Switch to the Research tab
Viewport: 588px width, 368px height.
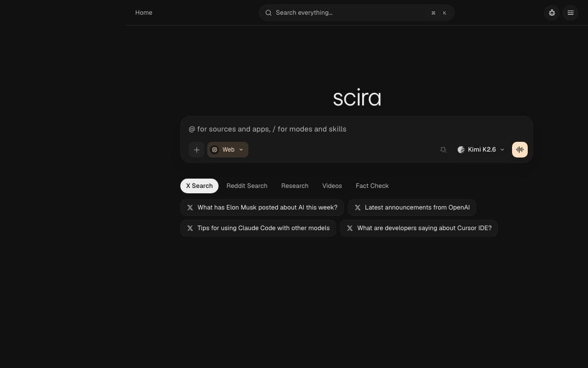tap(295, 186)
